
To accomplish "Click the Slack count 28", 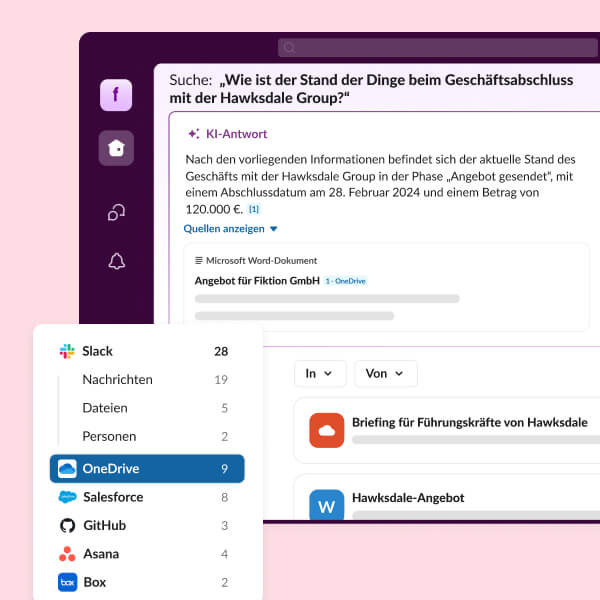I will (x=221, y=351).
